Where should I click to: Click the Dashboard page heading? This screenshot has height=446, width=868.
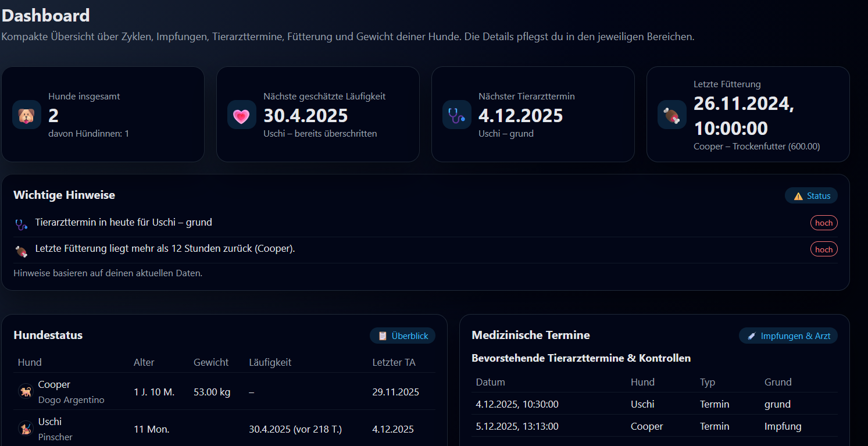coord(45,15)
